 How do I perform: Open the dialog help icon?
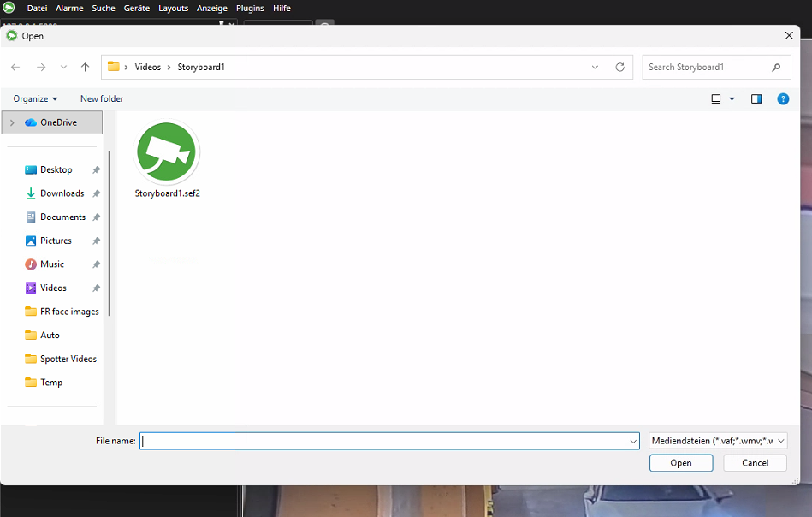tap(783, 99)
